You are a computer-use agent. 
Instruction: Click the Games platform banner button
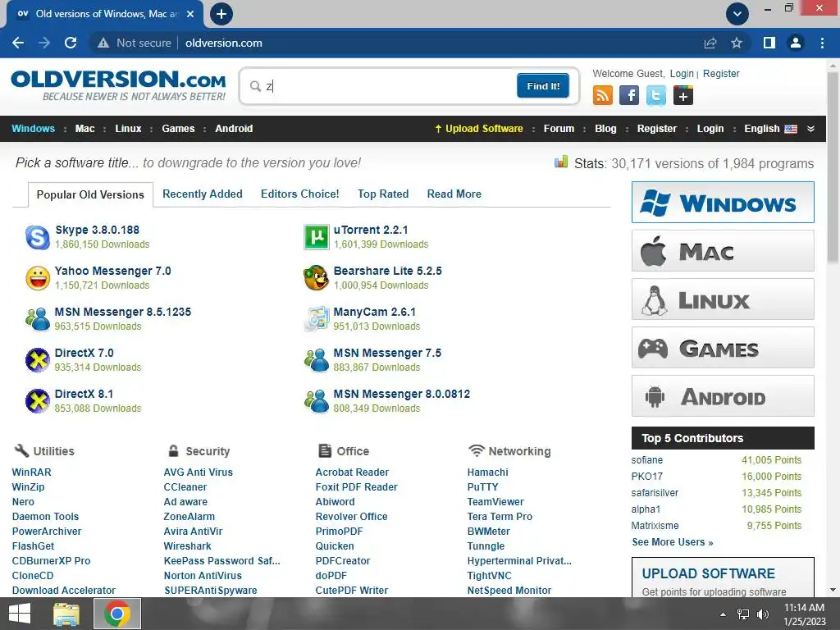click(723, 348)
